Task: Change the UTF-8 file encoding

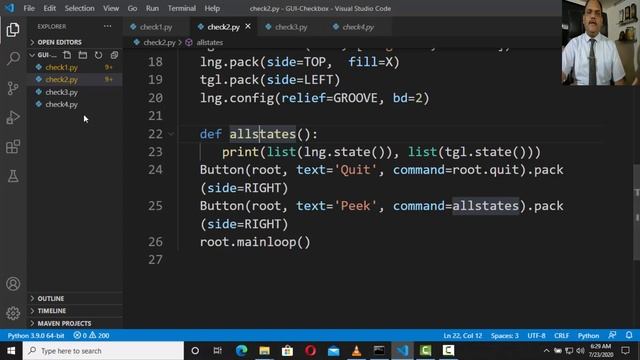Action: (x=536, y=336)
